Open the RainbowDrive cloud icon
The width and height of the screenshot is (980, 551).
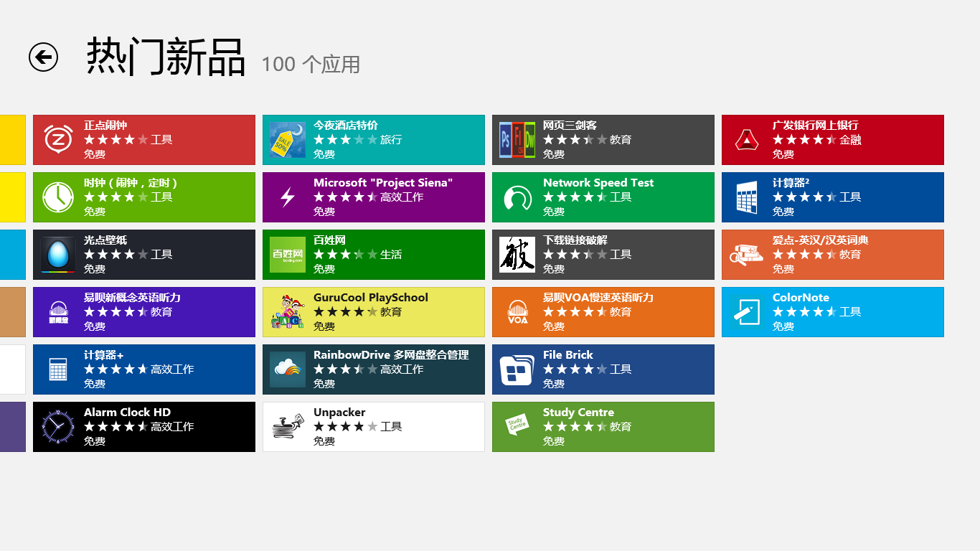(288, 369)
